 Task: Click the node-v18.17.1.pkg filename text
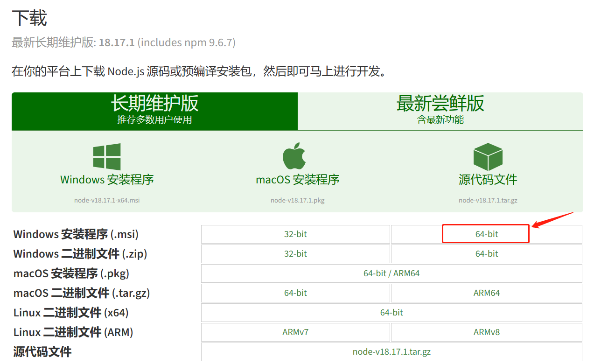(x=298, y=201)
